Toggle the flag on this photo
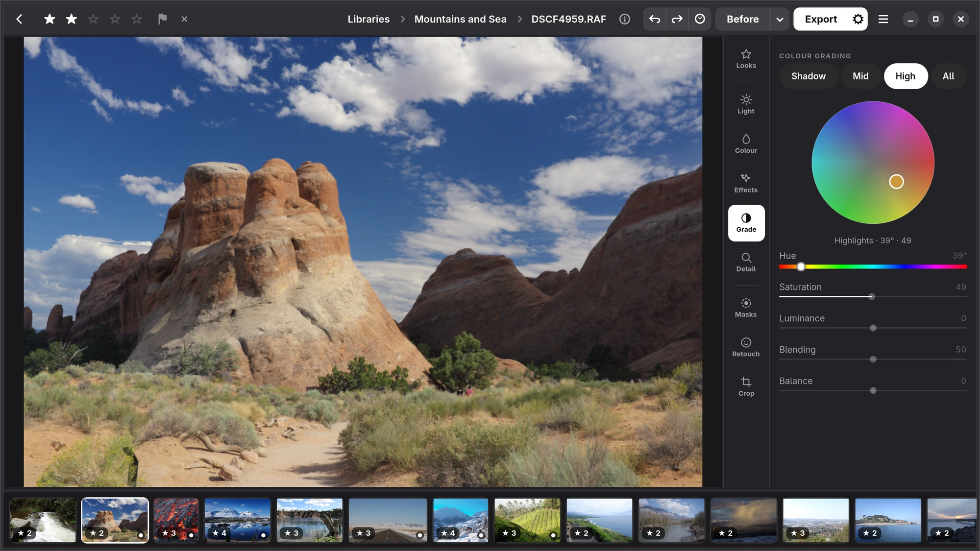980x551 pixels. tap(162, 19)
